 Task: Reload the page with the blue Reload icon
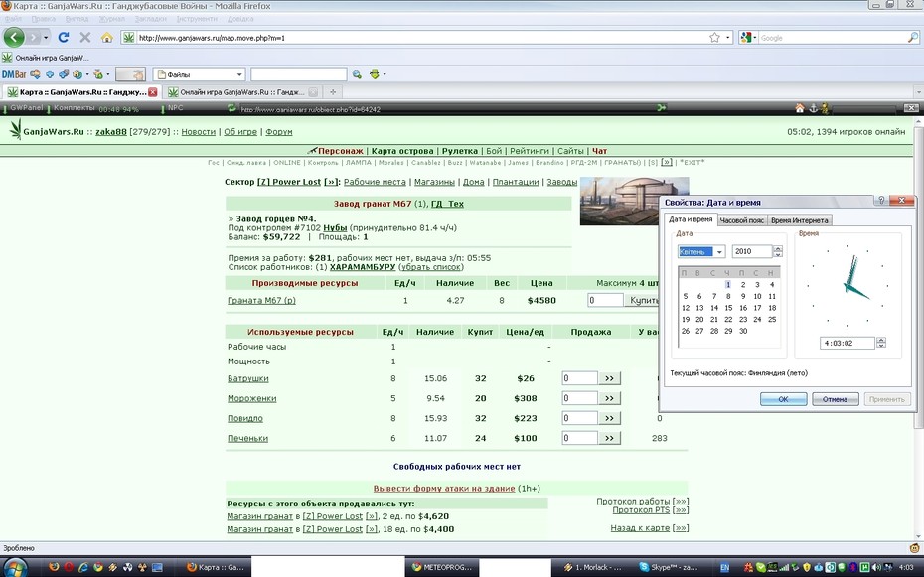click(x=64, y=37)
